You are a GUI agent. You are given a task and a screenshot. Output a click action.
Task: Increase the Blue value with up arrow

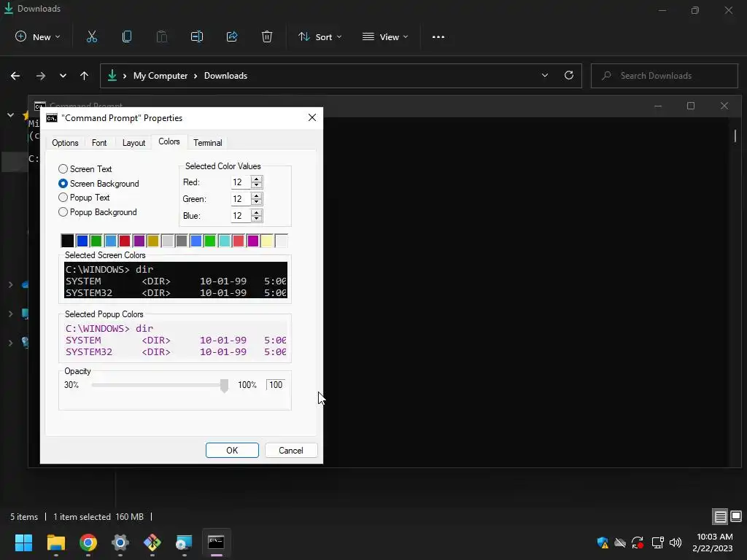click(x=256, y=212)
